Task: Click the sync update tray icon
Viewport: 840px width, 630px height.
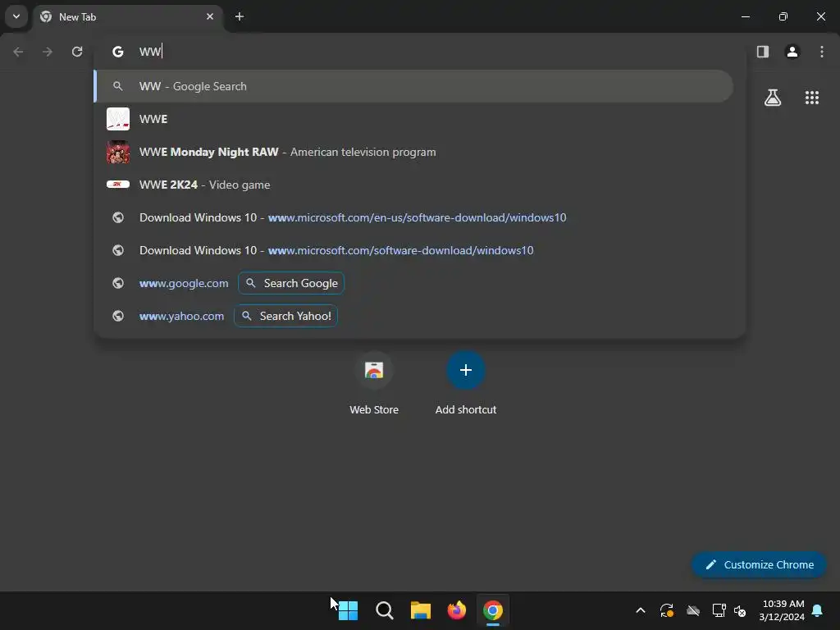Action: coord(666,610)
